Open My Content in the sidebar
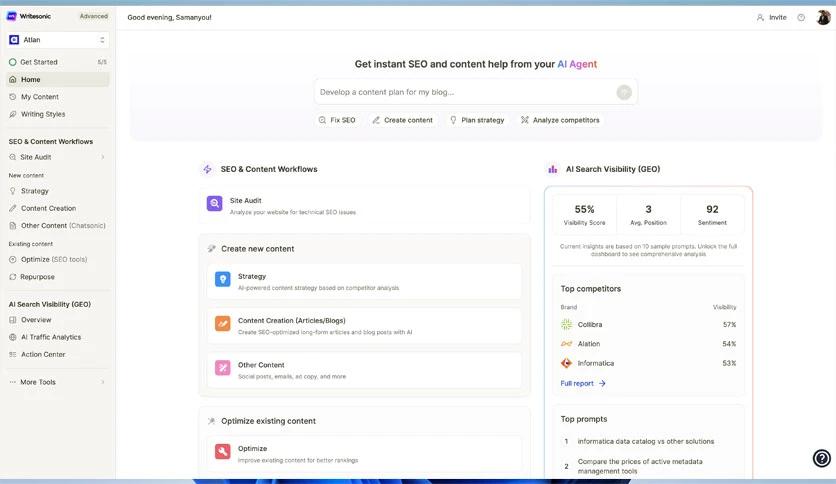The image size is (836, 484). pos(40,97)
